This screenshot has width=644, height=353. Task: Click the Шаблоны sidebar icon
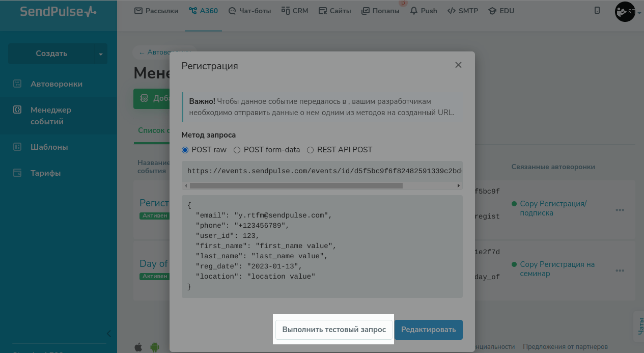[17, 147]
